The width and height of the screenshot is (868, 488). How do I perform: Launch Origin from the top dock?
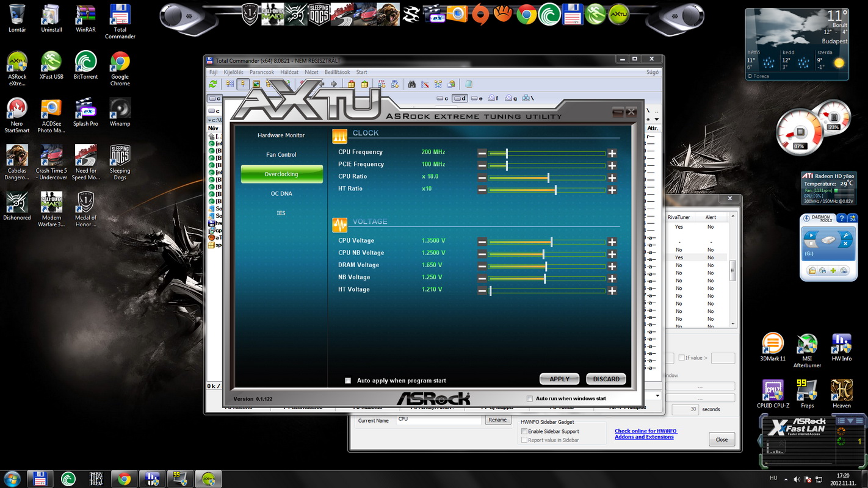coord(480,15)
